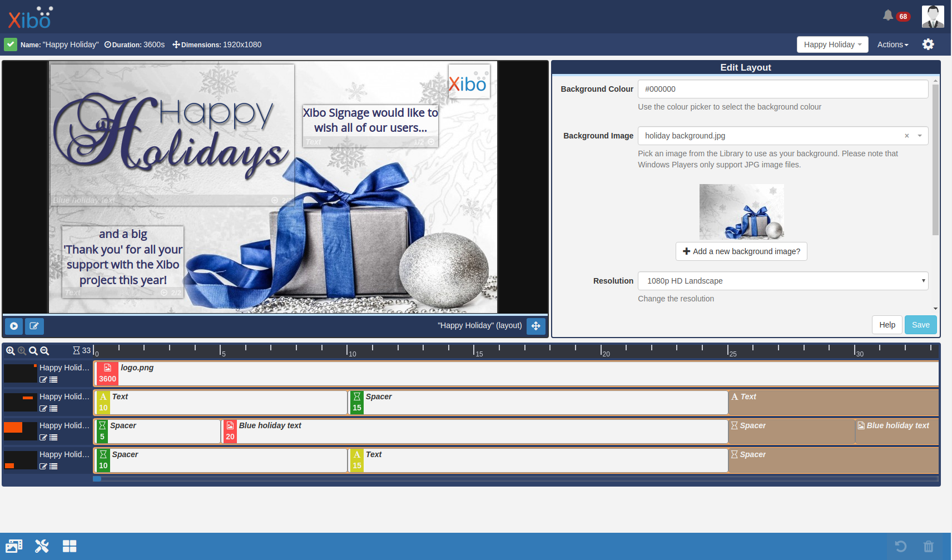The height and width of the screenshot is (560, 952).
Task: Click the trash icon in bottom toolbar
Action: point(928,546)
